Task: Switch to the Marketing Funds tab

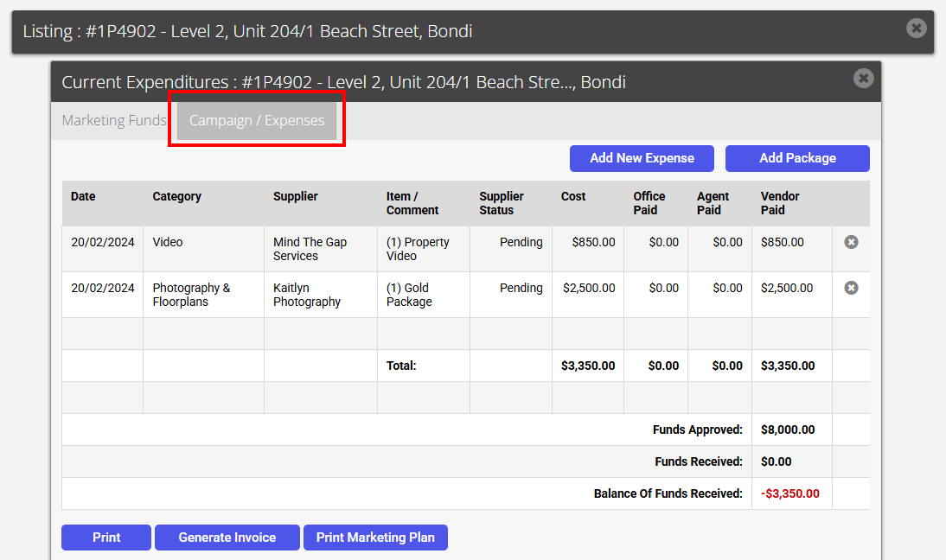Action: [x=114, y=121]
